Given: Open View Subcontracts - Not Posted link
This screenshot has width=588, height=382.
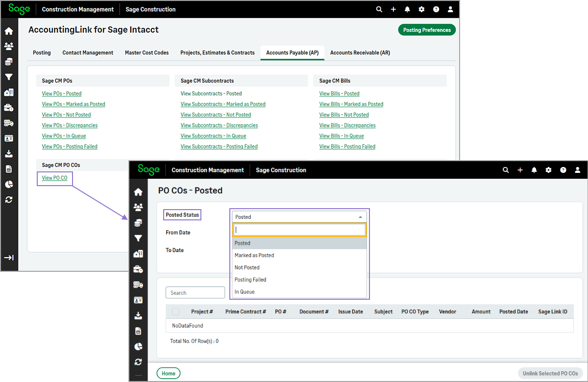Looking at the screenshot, I should click(216, 115).
